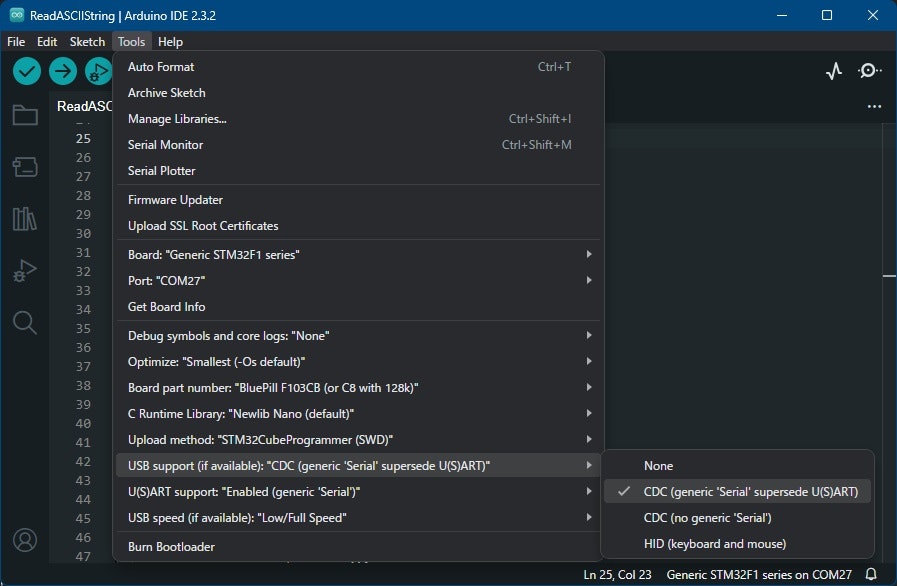The height and width of the screenshot is (586, 897).
Task: Open the Search magnifier in sidebar
Action: pyautogui.click(x=25, y=323)
